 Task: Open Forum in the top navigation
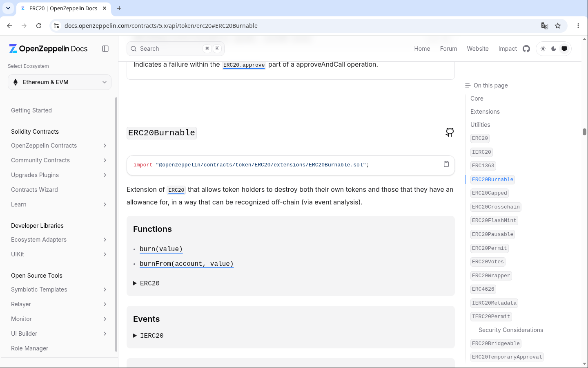tap(448, 49)
